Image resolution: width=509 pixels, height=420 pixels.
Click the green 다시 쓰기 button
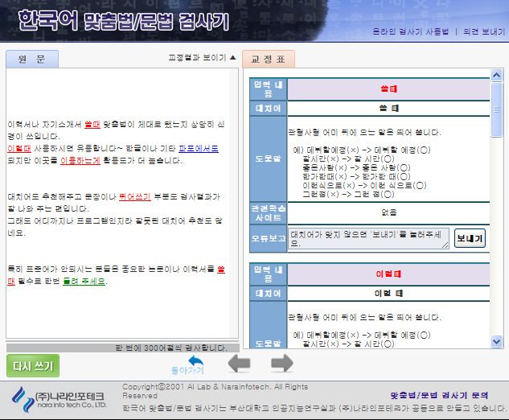33,366
